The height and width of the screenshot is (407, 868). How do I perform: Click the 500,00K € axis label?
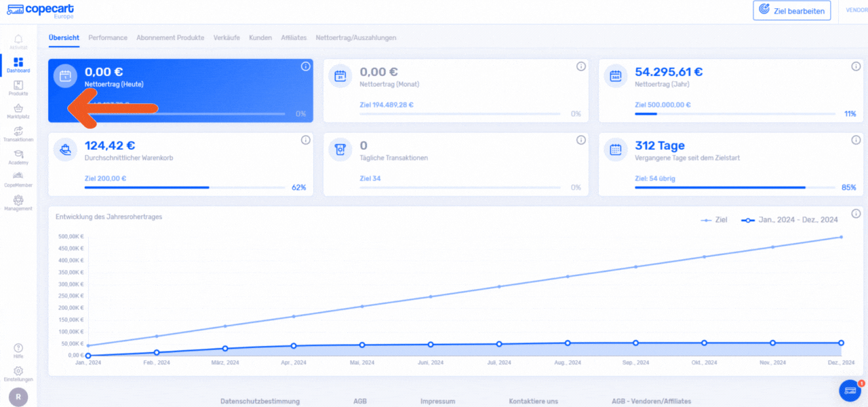click(x=71, y=237)
